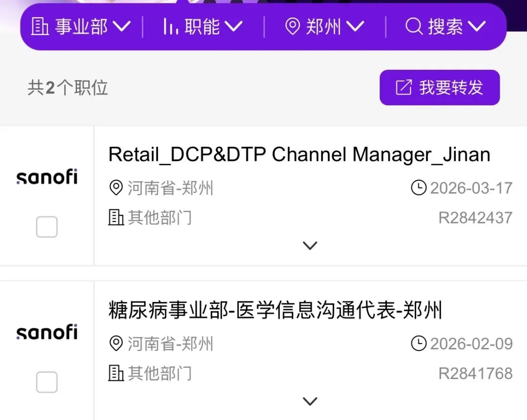This screenshot has height=420, width=527.
Task: Click job ID R2842437
Action: 476,218
